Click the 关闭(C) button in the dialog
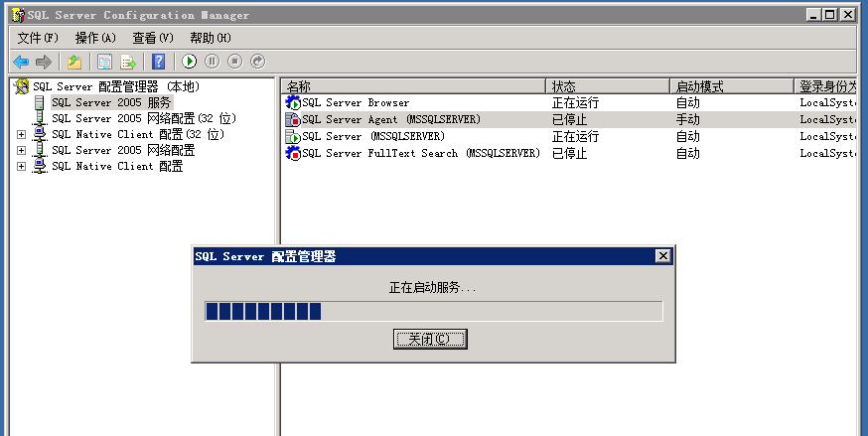Screen dimensions: 868x436 coord(431,339)
